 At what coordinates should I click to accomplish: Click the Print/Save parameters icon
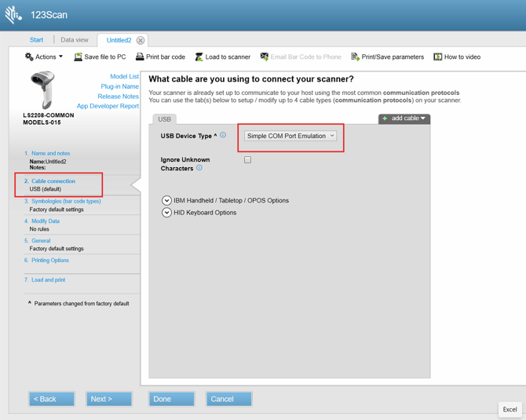point(355,57)
